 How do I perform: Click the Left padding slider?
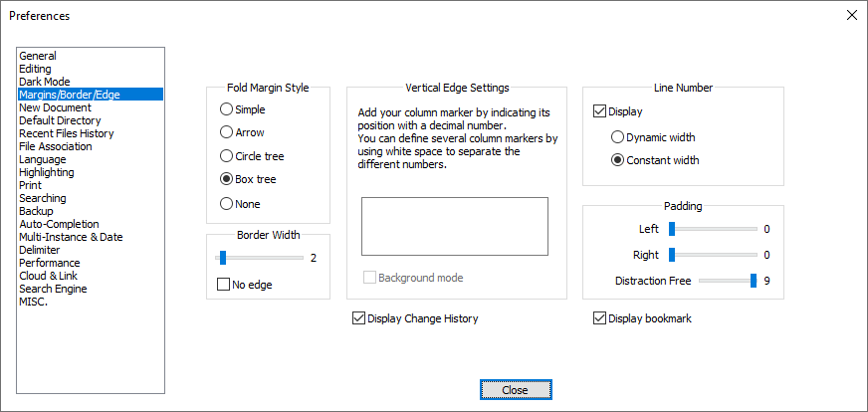click(673, 229)
